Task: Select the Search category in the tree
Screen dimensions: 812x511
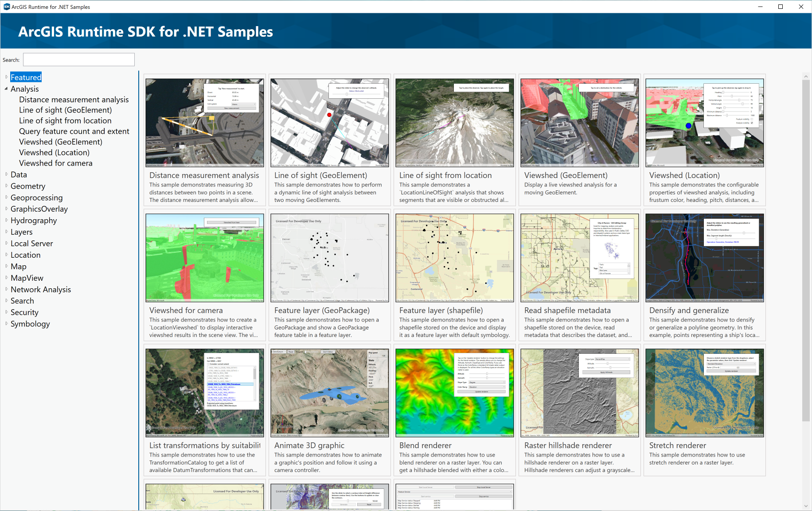Action: click(22, 301)
